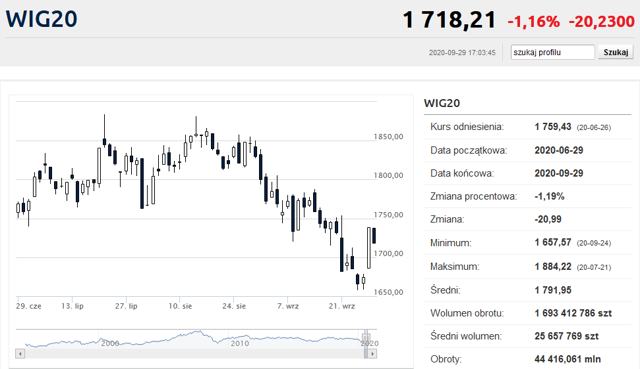This screenshot has width=640, height=369.
Task: Click the 1650,00 price axis label
Action: point(389,292)
